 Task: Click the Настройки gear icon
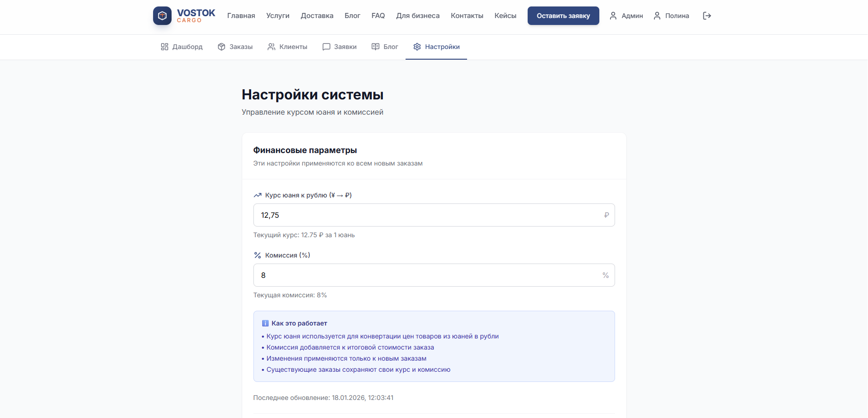pos(417,47)
